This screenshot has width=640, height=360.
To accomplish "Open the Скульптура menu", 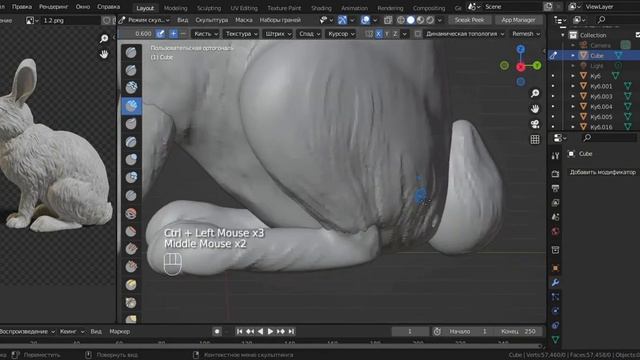I will tap(211, 20).
